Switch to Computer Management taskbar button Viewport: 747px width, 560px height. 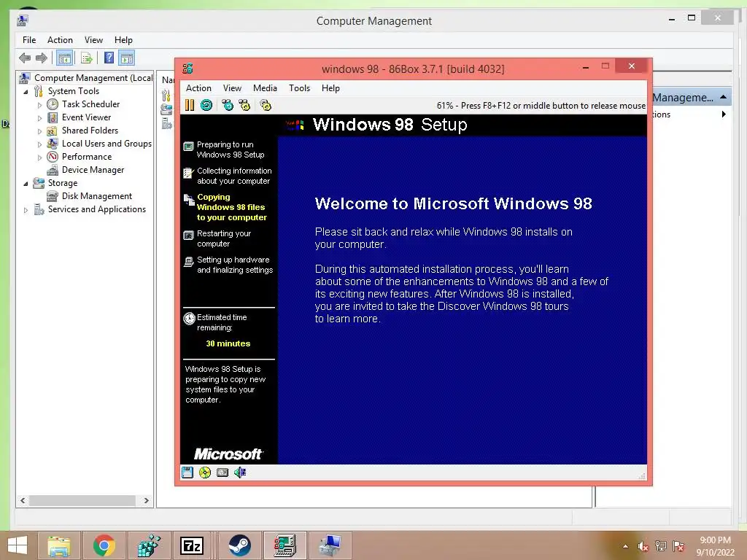click(330, 545)
